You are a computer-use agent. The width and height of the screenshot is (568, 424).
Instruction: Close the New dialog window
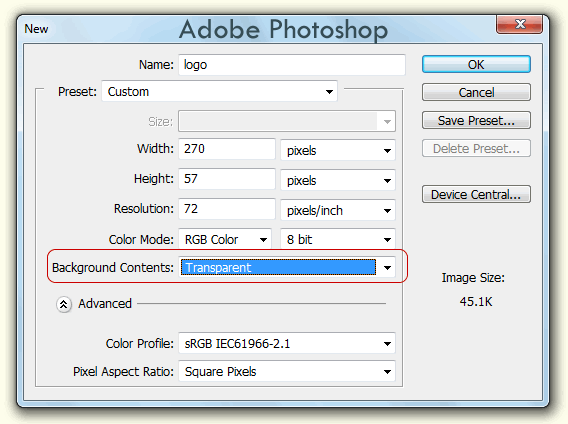coord(519,24)
